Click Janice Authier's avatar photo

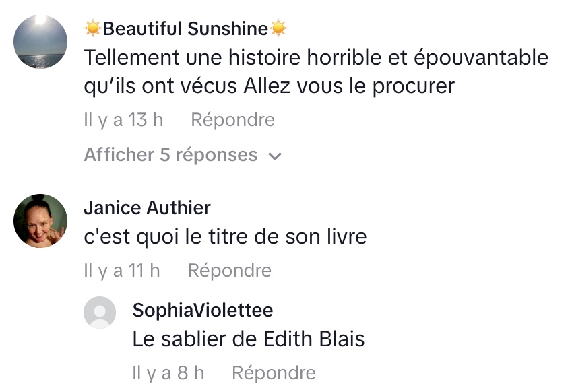[x=40, y=221]
